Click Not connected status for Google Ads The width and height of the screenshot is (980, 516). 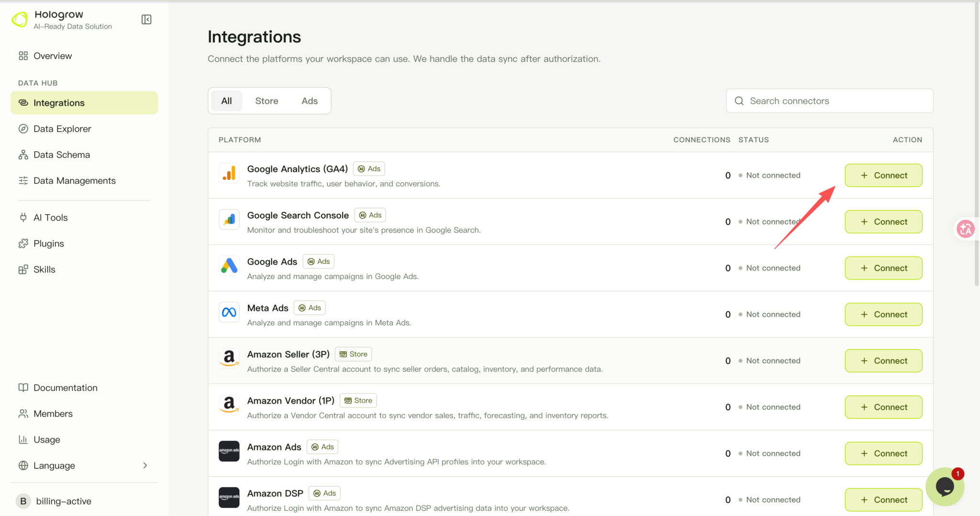coord(769,268)
